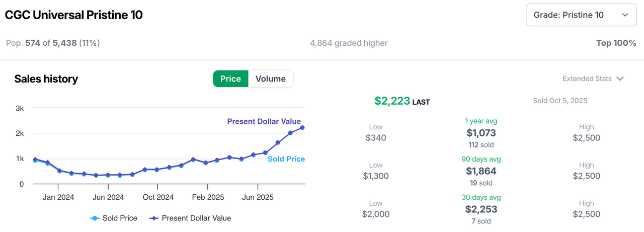Click the 1 year avg $1,073 value
The height and width of the screenshot is (232, 644).
(481, 133)
